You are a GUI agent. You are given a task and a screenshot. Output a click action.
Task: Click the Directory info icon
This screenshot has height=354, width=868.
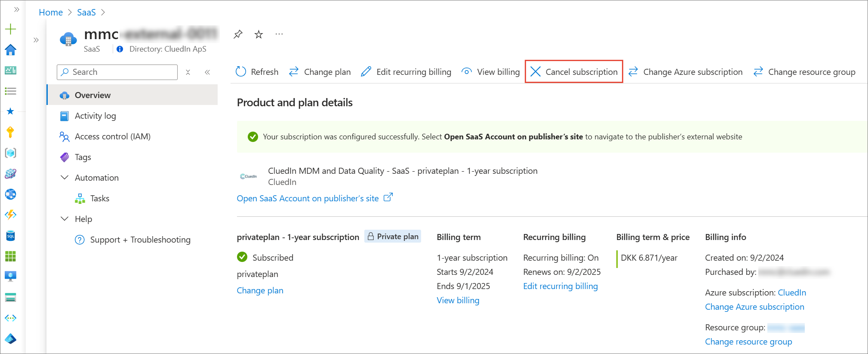120,49
